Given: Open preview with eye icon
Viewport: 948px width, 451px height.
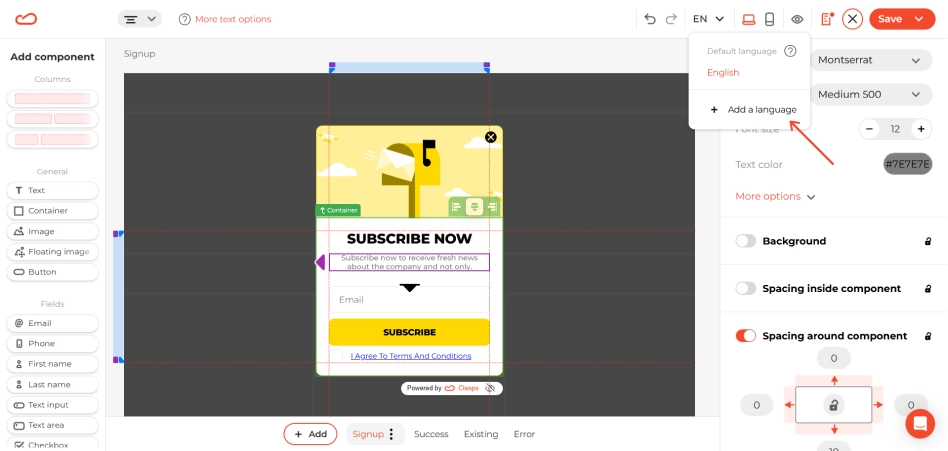Looking at the screenshot, I should click(797, 19).
